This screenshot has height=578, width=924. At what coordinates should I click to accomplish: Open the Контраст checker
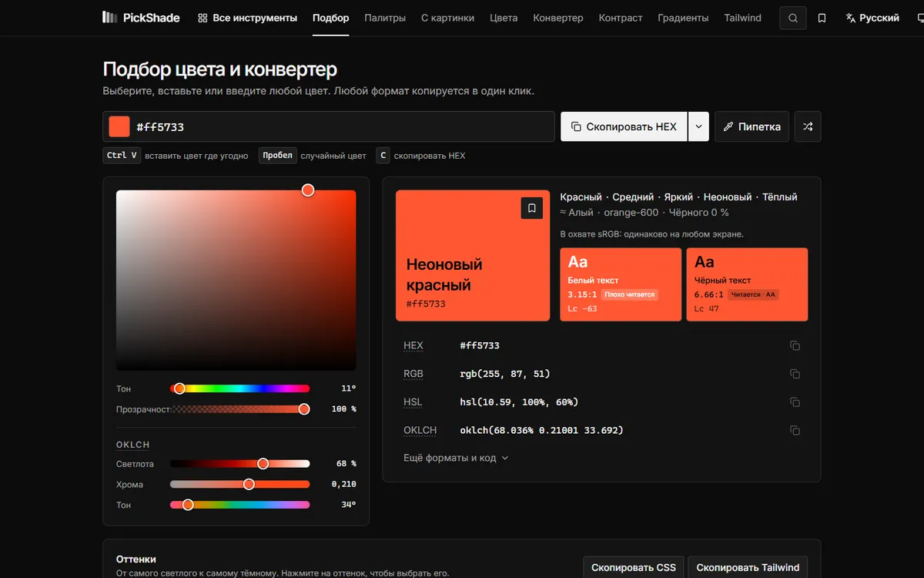pos(621,18)
